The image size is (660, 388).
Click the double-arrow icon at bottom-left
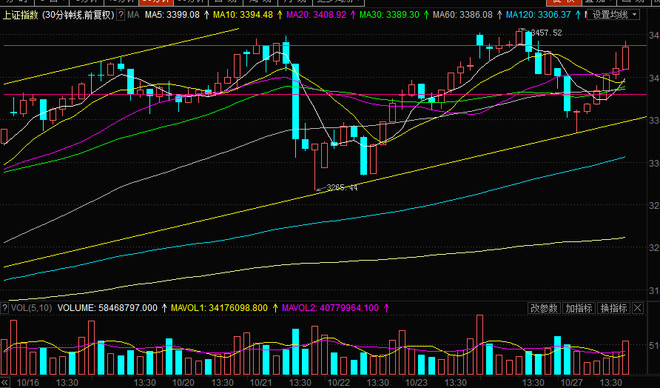click(x=5, y=383)
